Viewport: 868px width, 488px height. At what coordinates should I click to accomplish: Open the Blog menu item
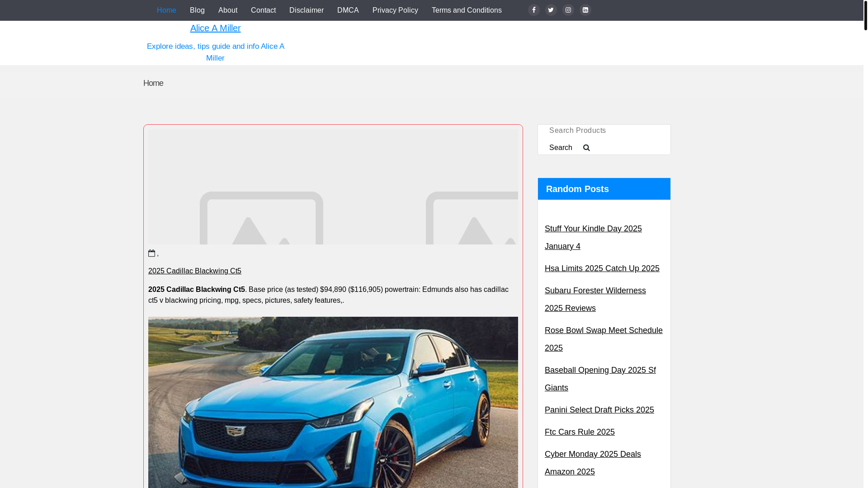coord(197,10)
